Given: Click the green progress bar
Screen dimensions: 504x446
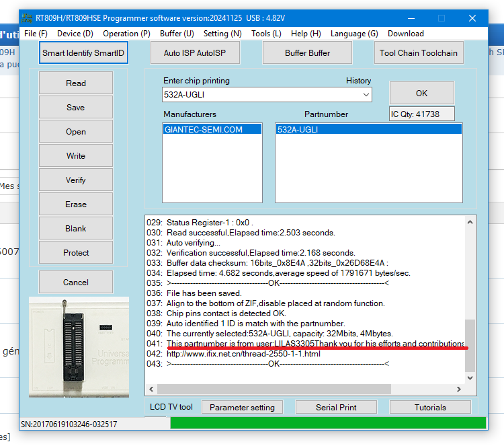Looking at the screenshot, I should point(327,423).
